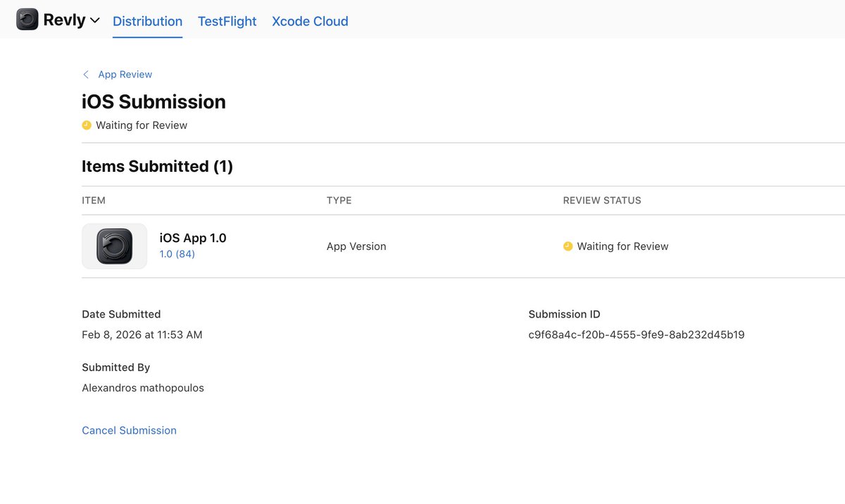Click the REVIEW STATUS column header
This screenshot has width=845, height=504.
point(602,201)
